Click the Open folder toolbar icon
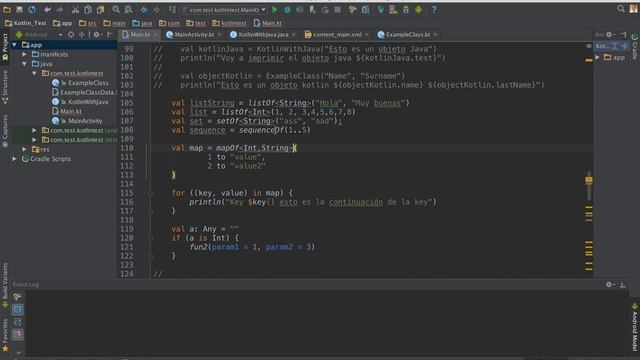Image resolution: width=640 pixels, height=360 pixels. pyautogui.click(x=7, y=9)
